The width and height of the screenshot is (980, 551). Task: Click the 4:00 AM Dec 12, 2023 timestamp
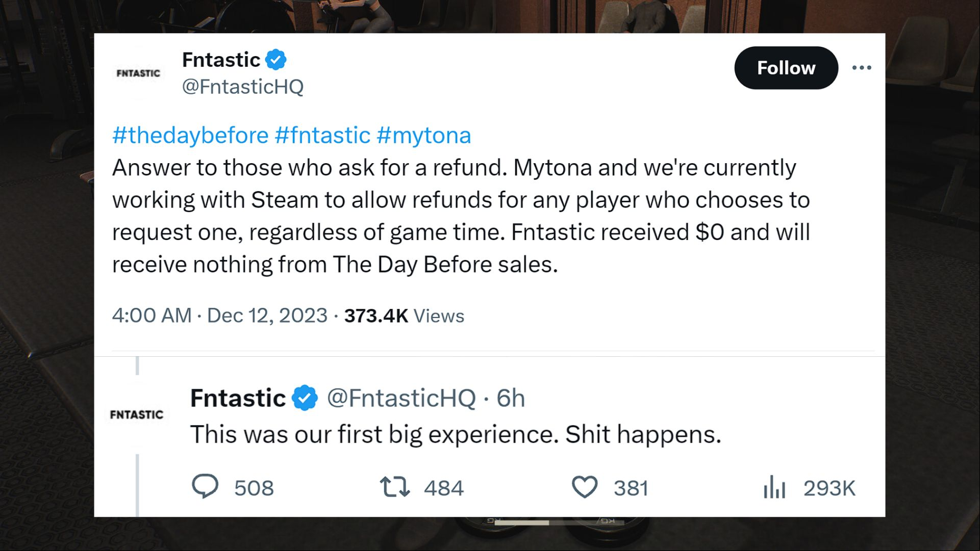[x=220, y=316]
